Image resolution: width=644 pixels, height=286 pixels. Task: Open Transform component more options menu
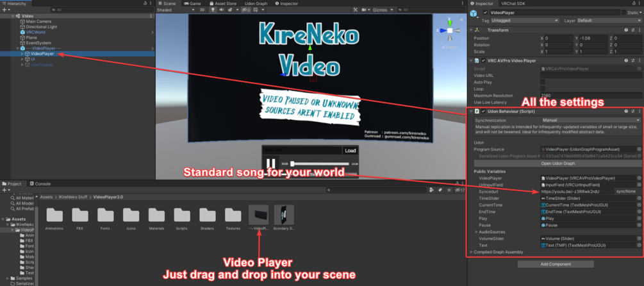[x=639, y=30]
